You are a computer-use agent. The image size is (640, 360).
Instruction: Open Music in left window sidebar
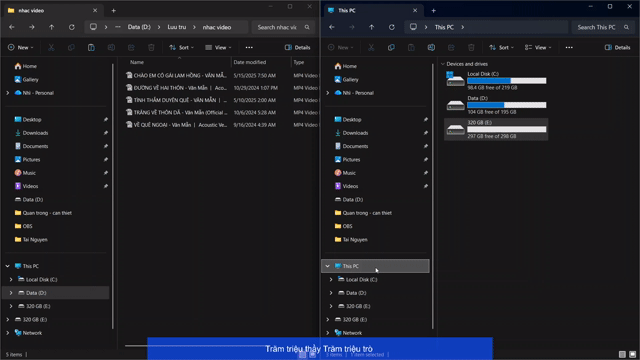click(x=26, y=173)
